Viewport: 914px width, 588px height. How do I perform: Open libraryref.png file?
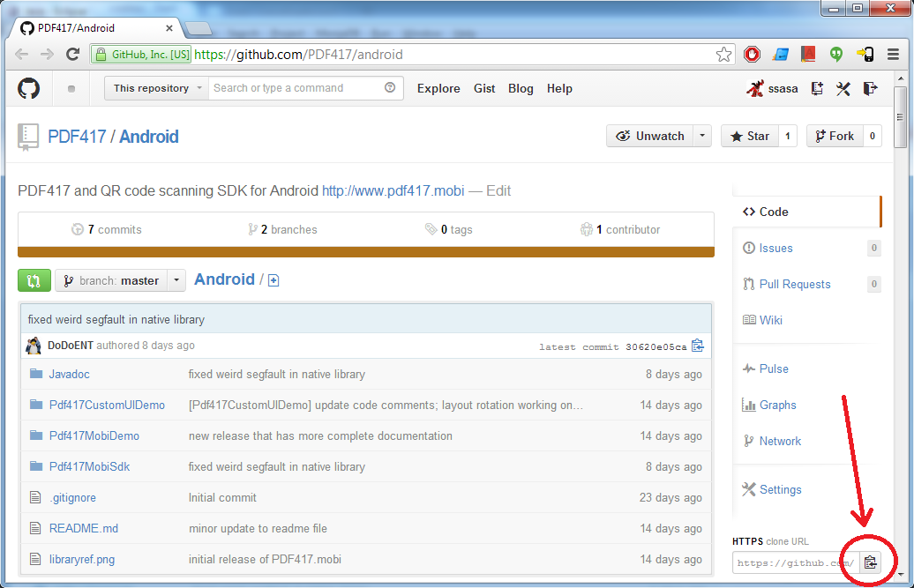click(x=82, y=560)
